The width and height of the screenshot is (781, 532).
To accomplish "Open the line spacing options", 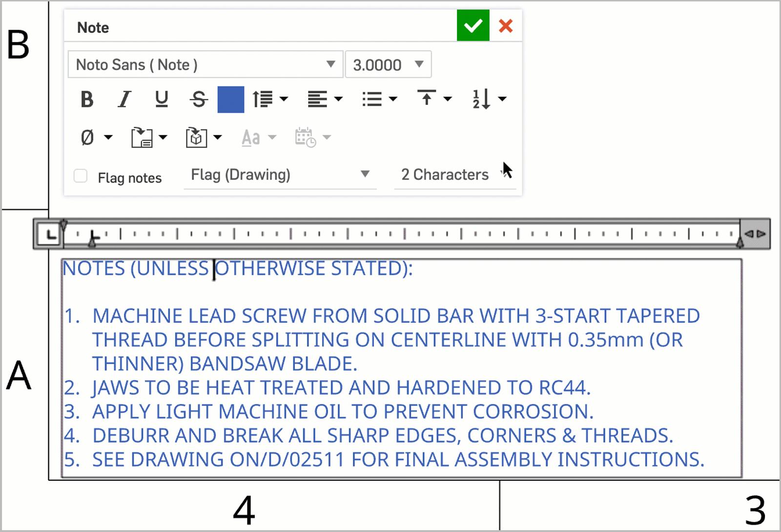I will tap(270, 100).
